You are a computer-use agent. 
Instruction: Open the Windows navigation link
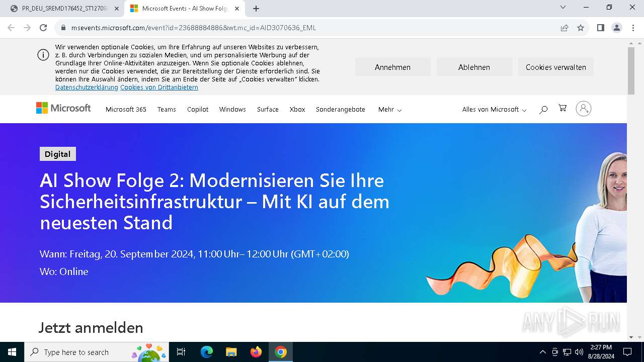tap(232, 109)
